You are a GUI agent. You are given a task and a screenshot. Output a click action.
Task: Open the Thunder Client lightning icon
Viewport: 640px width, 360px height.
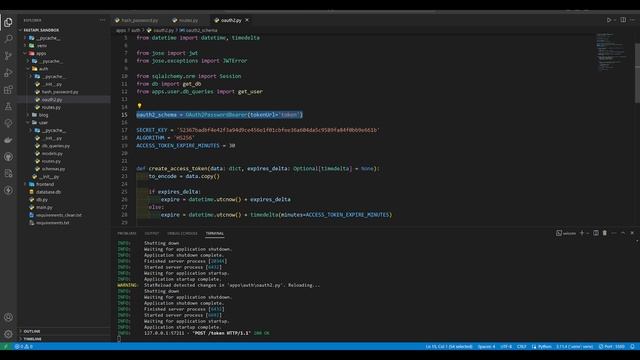point(8,190)
